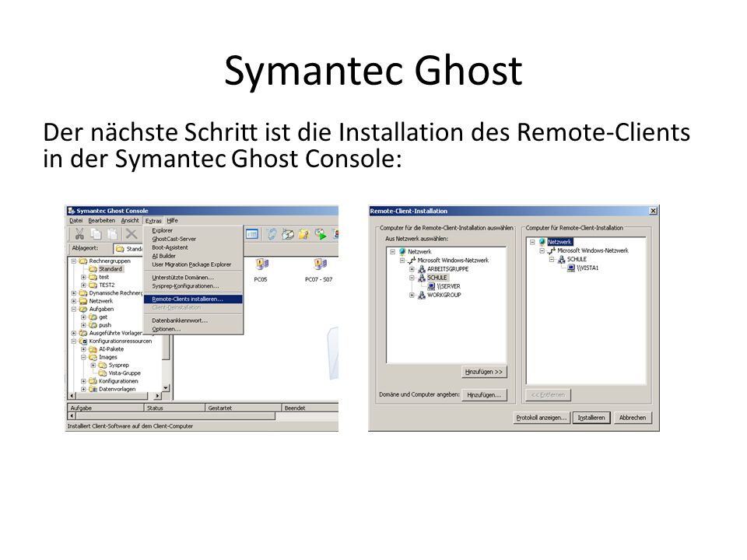Expand the ARBEITSGRUPPE node in dialog
Image resolution: width=747 pixels, height=560 pixels.
pyautogui.click(x=412, y=269)
